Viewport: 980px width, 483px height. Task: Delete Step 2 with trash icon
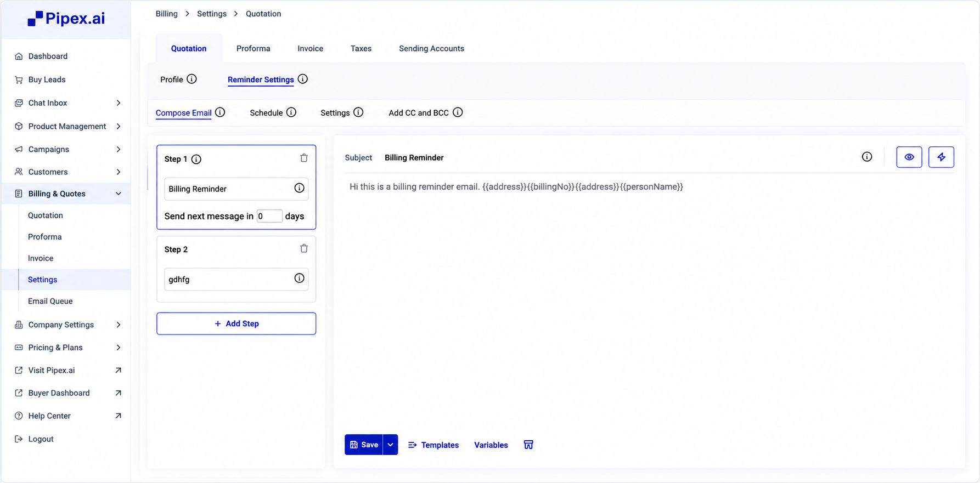[x=304, y=248]
